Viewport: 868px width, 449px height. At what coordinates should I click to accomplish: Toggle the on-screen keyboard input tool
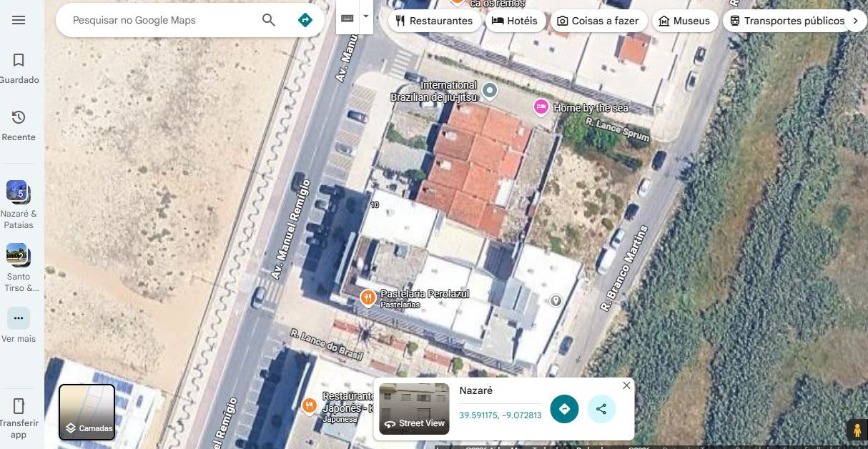347,18
